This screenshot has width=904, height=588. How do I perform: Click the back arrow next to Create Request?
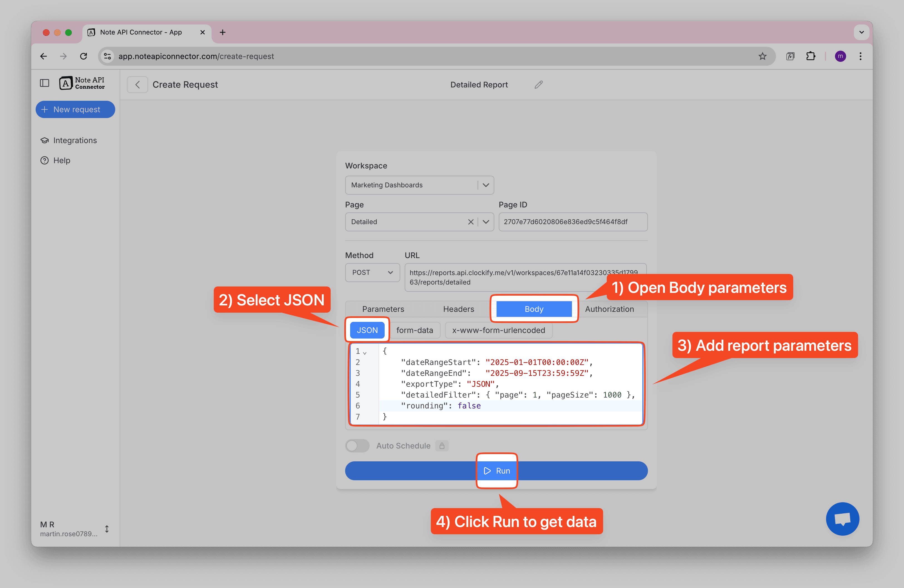click(137, 85)
